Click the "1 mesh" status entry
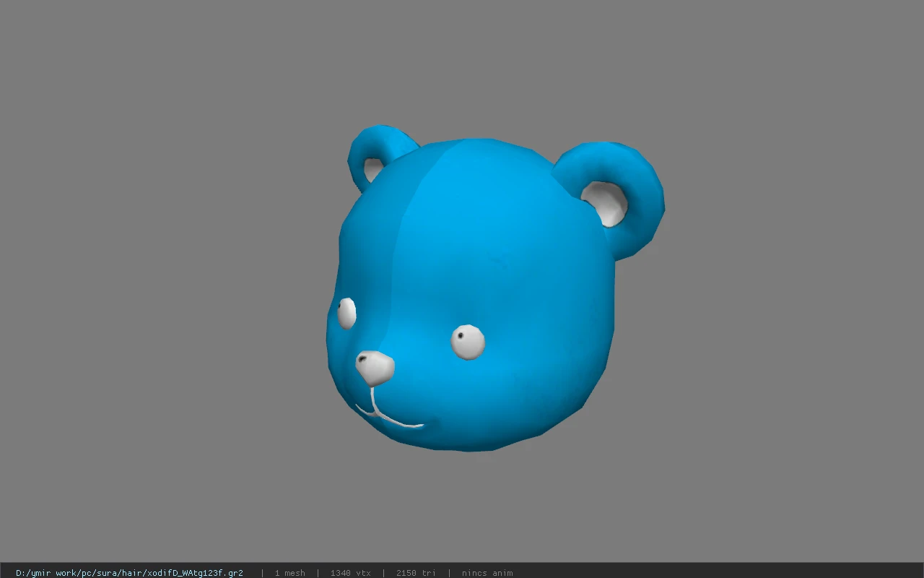This screenshot has width=924, height=578. point(289,573)
